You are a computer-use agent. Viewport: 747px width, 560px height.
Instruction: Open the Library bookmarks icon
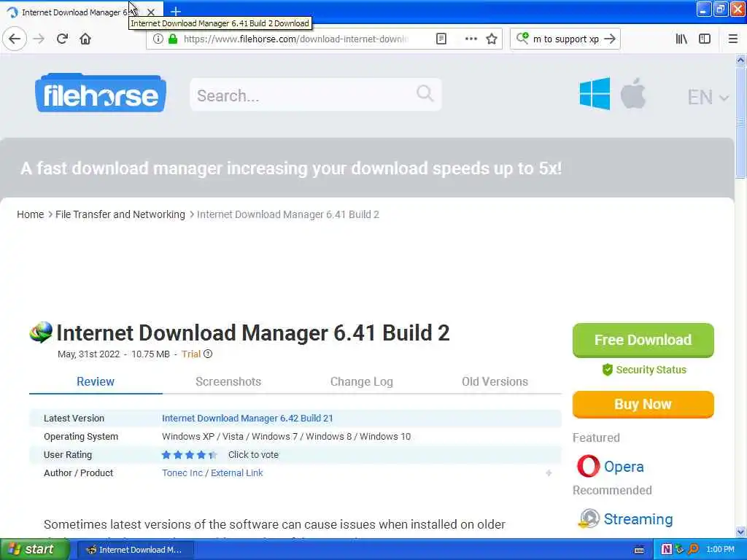[681, 39]
